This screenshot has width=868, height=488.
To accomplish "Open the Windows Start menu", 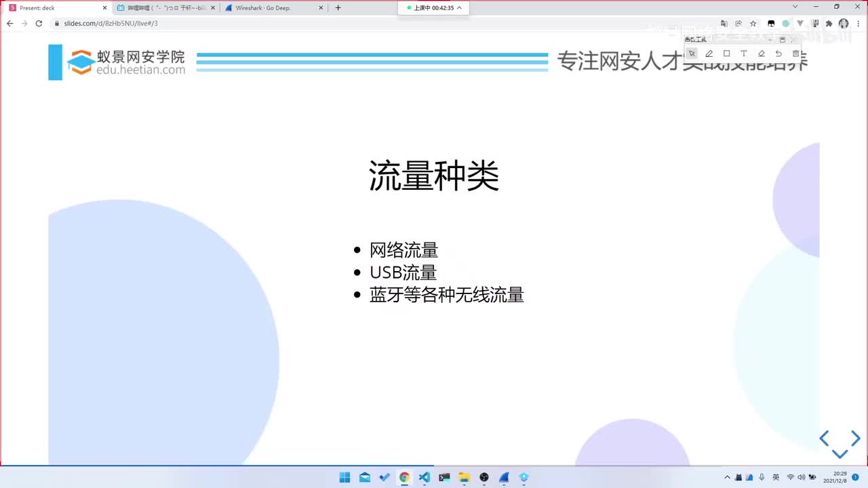I will pos(344,477).
